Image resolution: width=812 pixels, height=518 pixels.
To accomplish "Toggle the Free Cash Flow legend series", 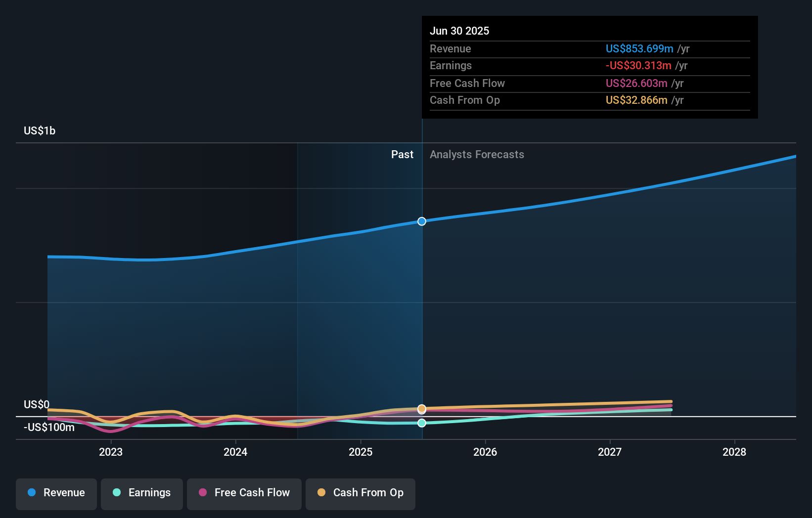I will 244,494.
